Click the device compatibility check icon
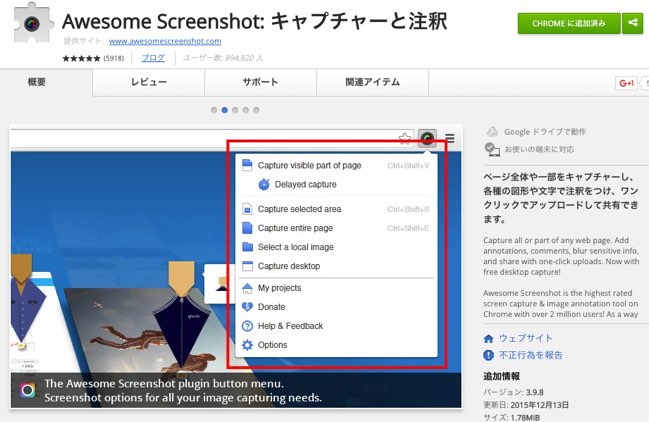649x422 pixels. coord(492,149)
